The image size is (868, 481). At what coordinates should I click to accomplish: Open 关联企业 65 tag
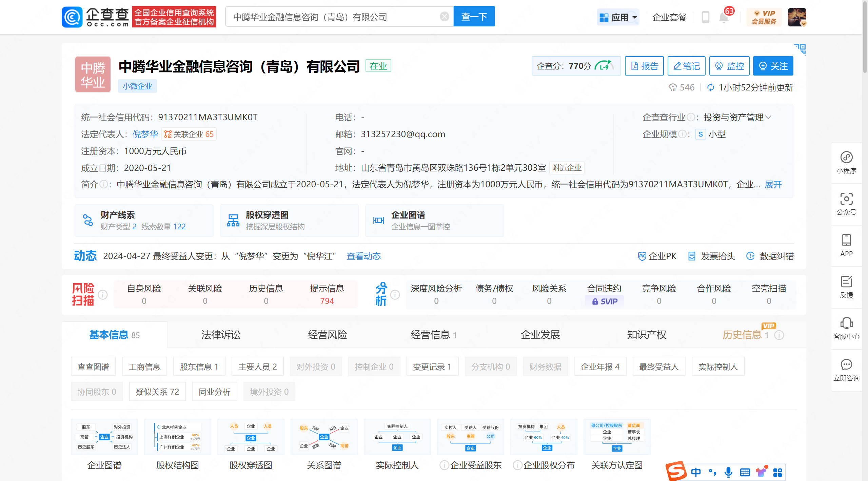pos(189,134)
